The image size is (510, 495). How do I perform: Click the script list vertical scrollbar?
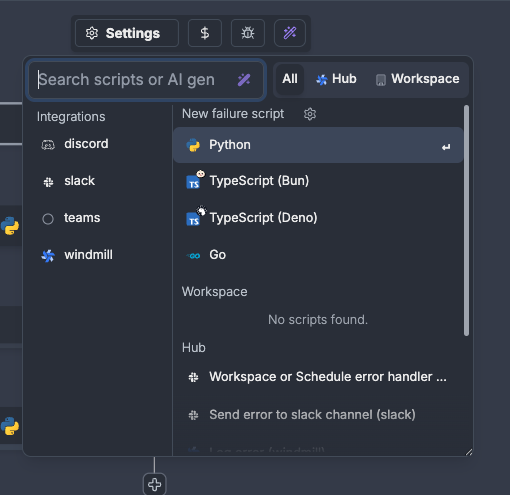(466, 220)
